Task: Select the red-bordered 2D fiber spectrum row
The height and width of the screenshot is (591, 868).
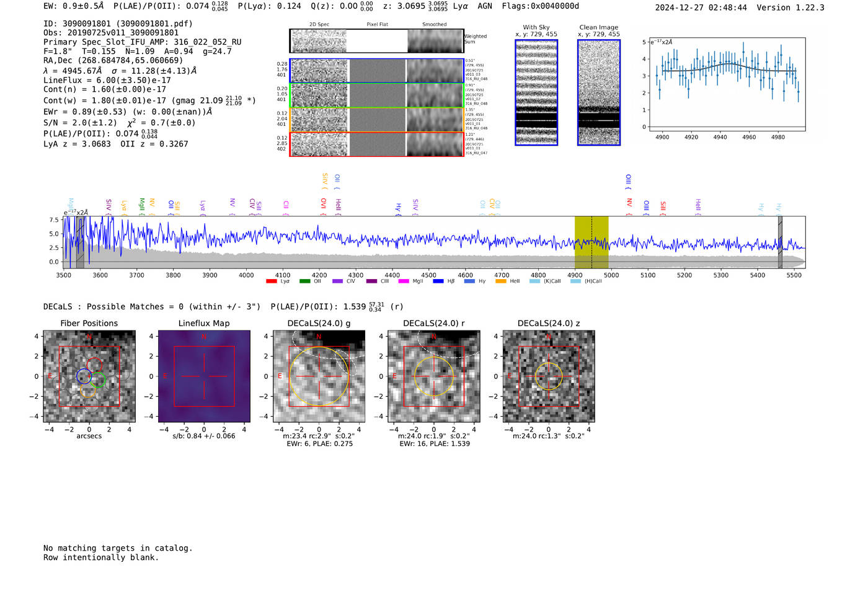Action: (376, 144)
